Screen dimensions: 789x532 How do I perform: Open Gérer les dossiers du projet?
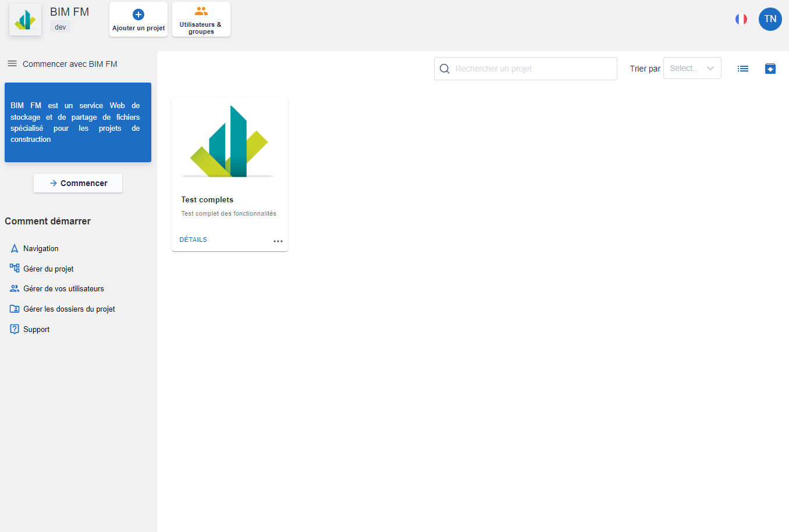(69, 309)
